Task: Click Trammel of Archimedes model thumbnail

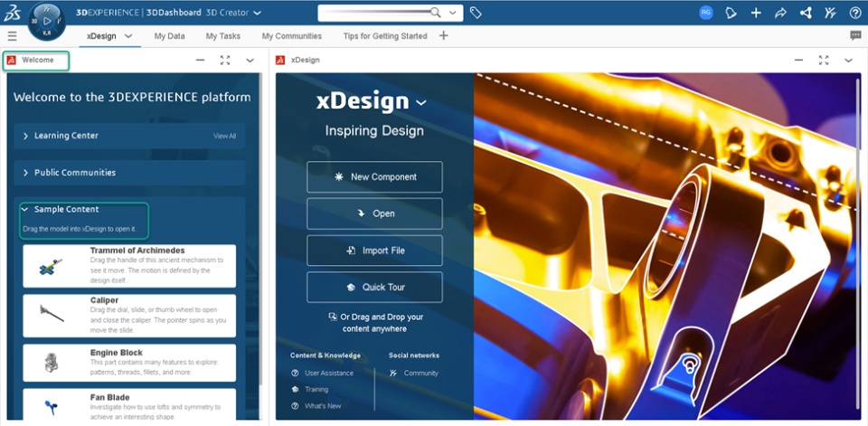Action: point(51,267)
